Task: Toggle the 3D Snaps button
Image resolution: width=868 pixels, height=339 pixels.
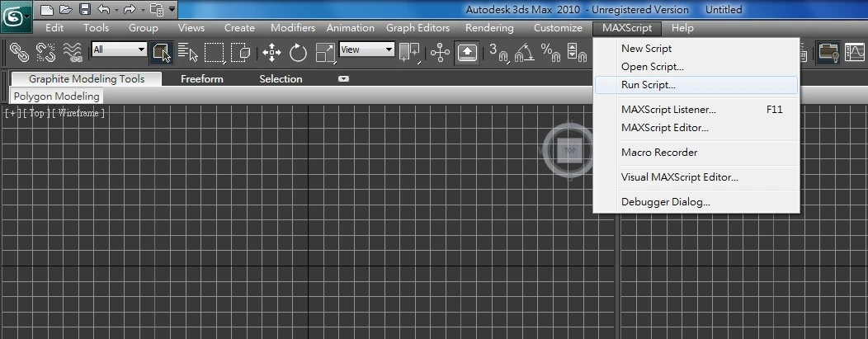Action: point(498,53)
